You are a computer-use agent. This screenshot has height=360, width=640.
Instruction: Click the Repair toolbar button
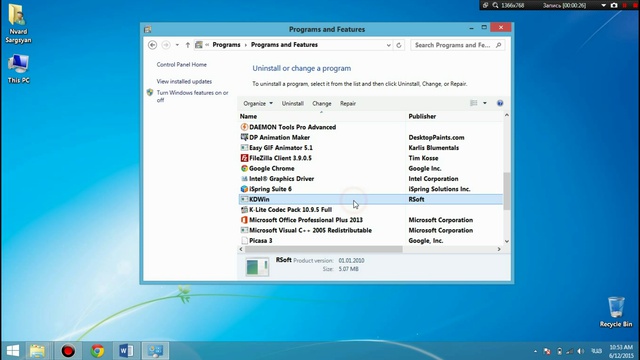click(348, 103)
